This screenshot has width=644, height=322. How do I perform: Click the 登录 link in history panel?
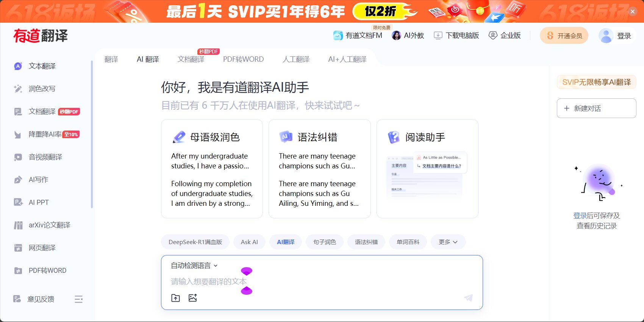click(580, 216)
